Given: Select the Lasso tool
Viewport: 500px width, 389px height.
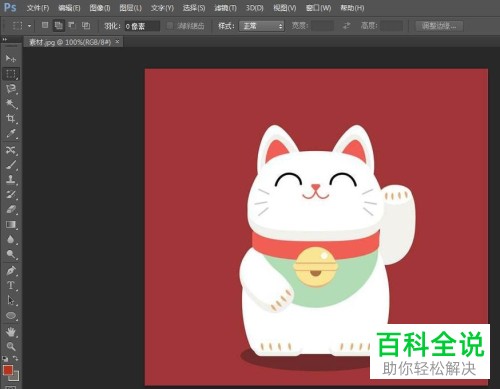Looking at the screenshot, I should (11, 89).
